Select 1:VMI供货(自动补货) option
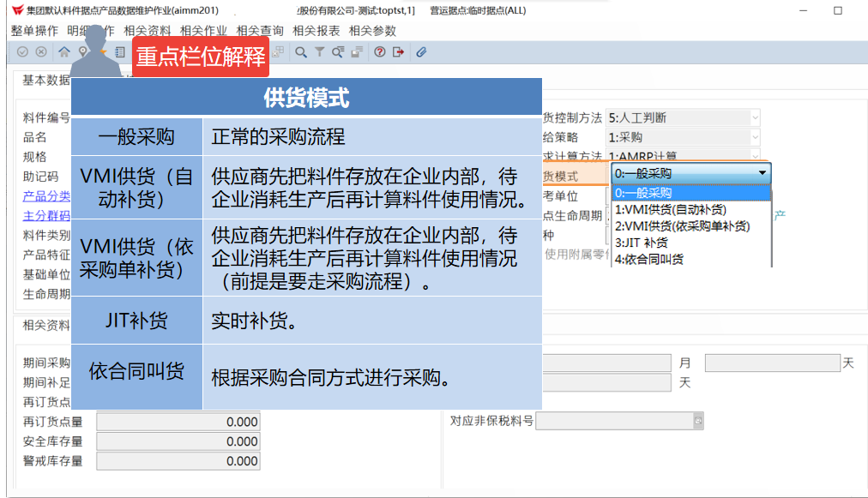868x498 pixels. pyautogui.click(x=690, y=210)
